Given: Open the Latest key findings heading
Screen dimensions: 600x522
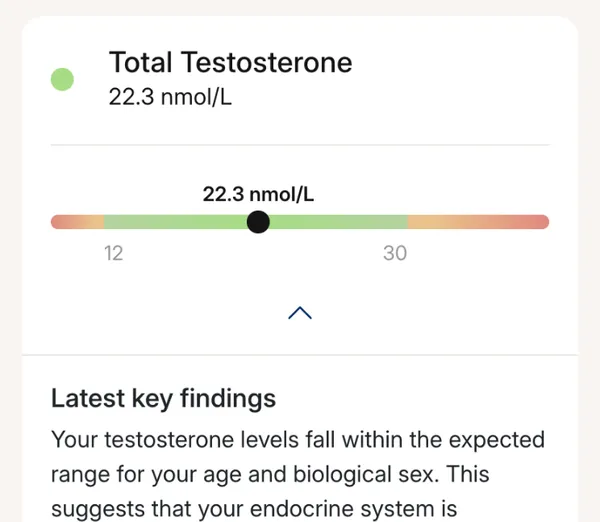Looking at the screenshot, I should (163, 399).
